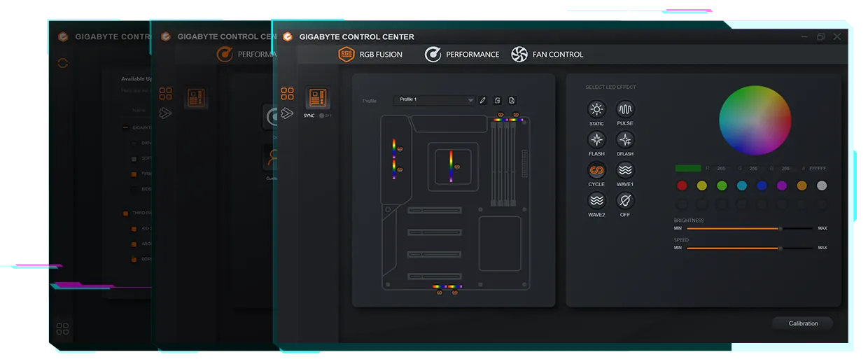Click the Speed slider handle
This screenshot has height=364, width=868.
pyautogui.click(x=780, y=248)
